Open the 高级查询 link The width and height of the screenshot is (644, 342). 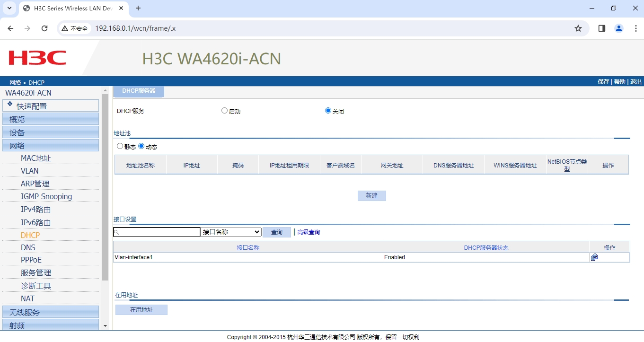pyautogui.click(x=309, y=232)
